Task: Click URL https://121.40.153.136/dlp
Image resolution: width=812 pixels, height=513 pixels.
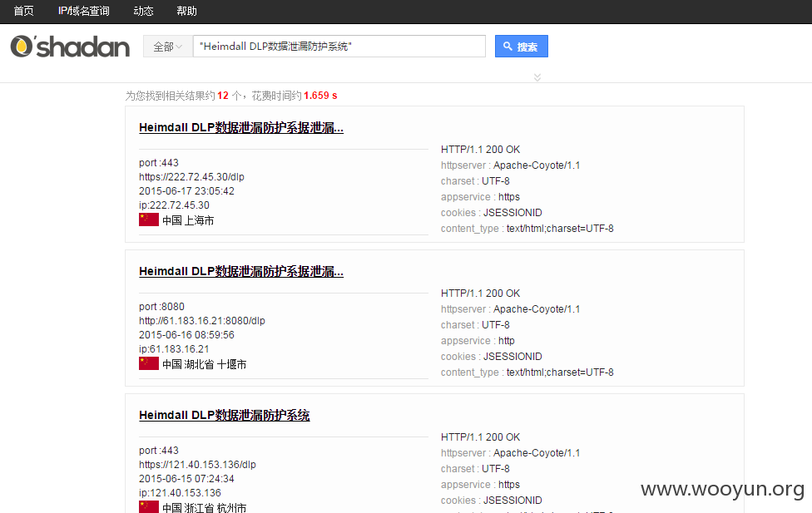Action: [197, 465]
